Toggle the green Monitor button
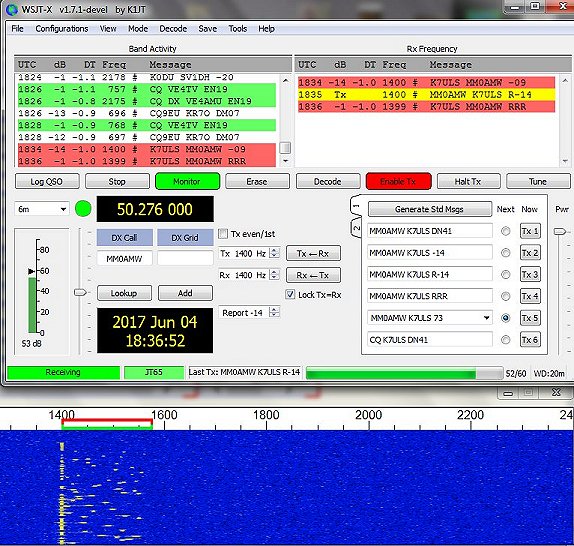The height and width of the screenshot is (546, 574). point(187,182)
